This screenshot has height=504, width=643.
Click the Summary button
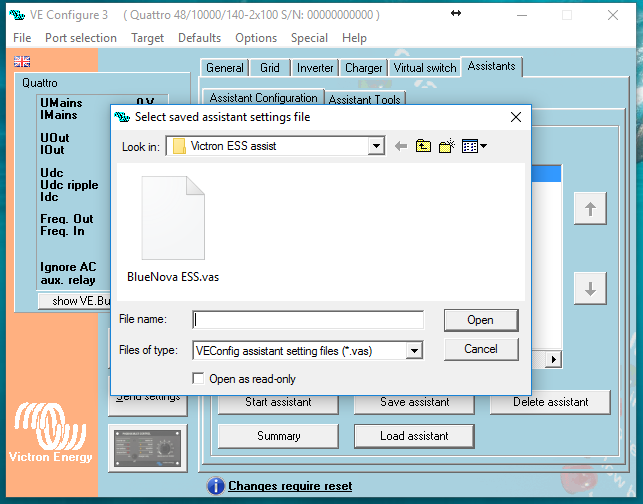[278, 436]
